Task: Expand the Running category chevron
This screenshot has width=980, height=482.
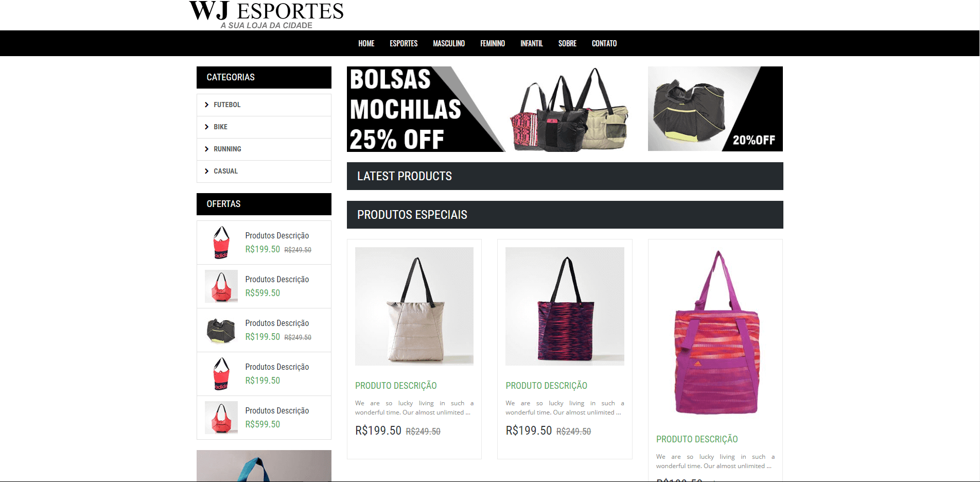Action: 206,149
